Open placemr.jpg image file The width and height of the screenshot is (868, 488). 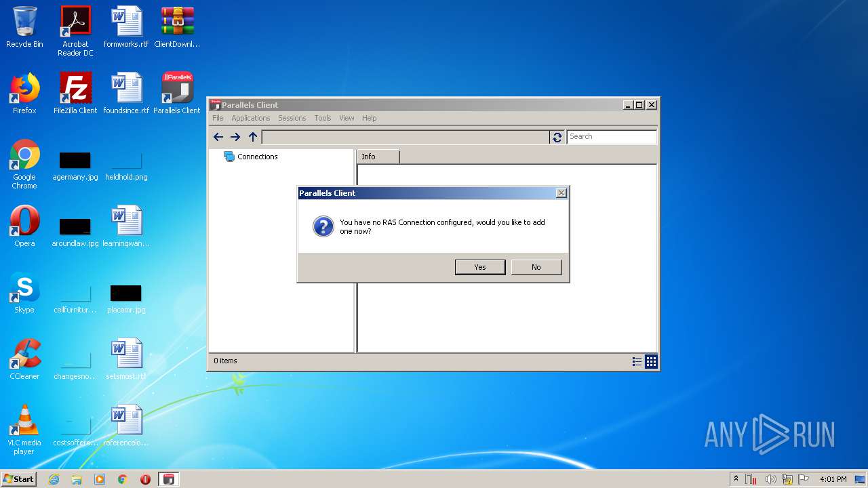coord(126,299)
